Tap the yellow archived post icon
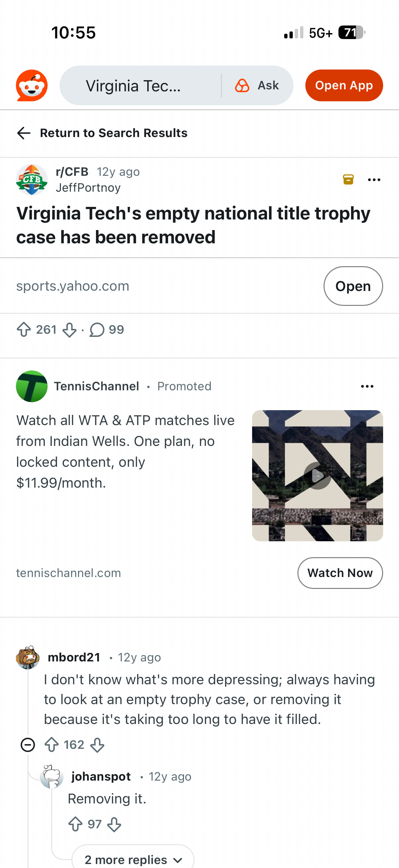Image resolution: width=399 pixels, height=868 pixels. coord(348,180)
